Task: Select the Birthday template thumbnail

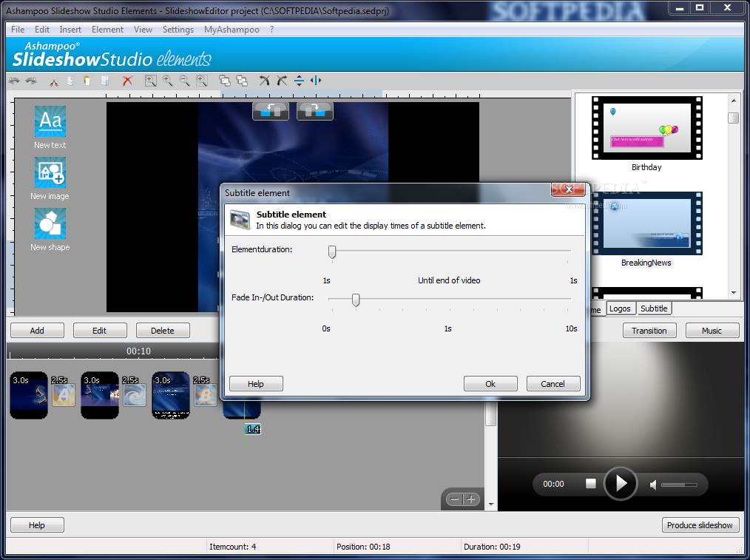Action: point(646,128)
